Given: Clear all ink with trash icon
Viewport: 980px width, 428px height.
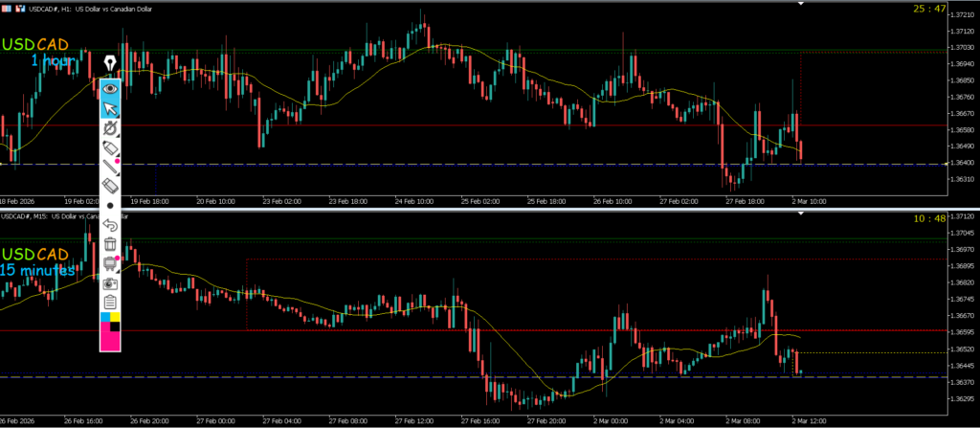Looking at the screenshot, I should pyautogui.click(x=110, y=245).
